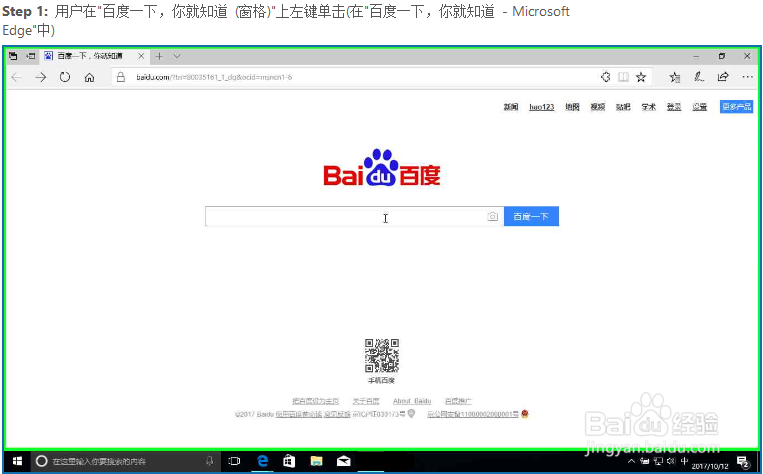Click the address bar showing baidu.com
Image resolution: width=763 pixels, height=474 pixels.
(x=355, y=77)
